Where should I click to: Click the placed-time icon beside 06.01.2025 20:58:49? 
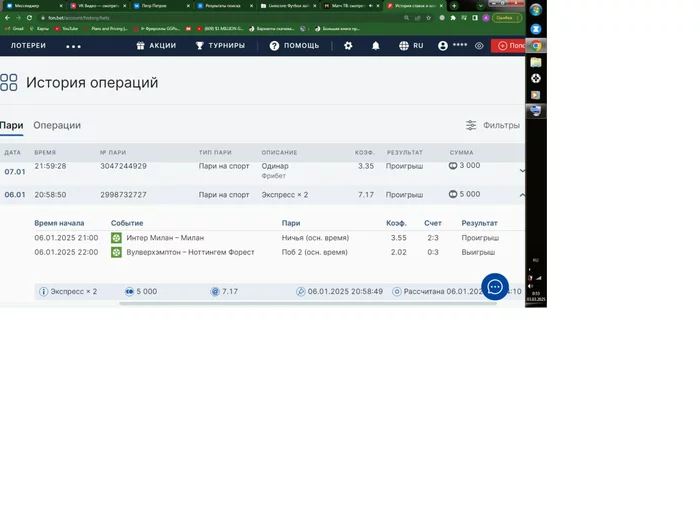(301, 292)
